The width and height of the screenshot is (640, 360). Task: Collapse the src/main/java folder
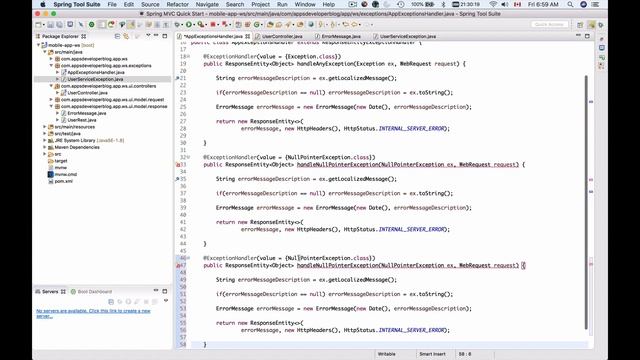(x=45, y=52)
